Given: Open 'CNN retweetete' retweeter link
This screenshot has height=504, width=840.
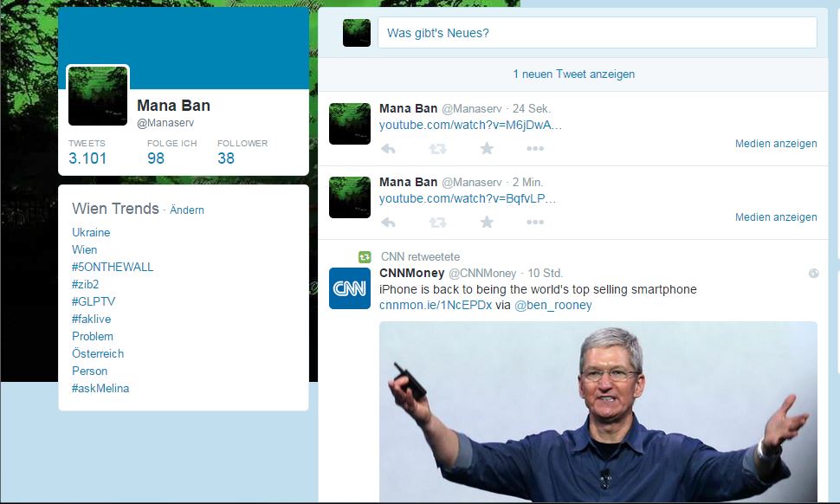Looking at the screenshot, I should (420, 256).
